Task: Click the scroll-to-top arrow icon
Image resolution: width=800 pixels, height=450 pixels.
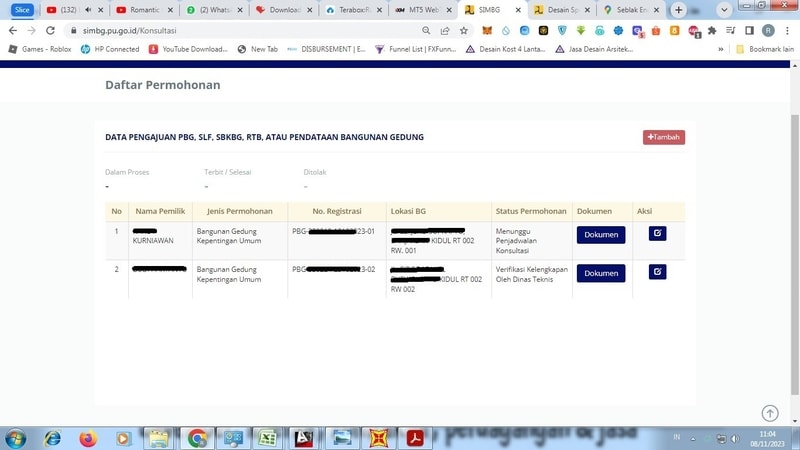Action: [x=769, y=413]
